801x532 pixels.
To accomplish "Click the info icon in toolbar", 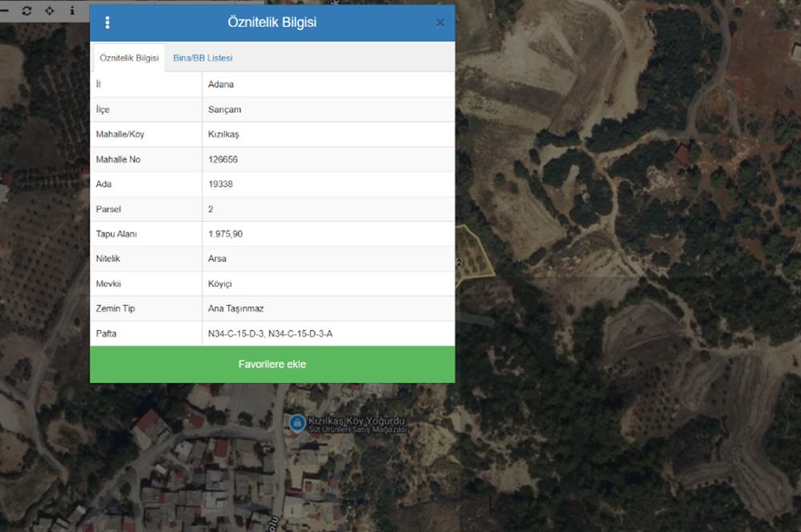I will [72, 10].
